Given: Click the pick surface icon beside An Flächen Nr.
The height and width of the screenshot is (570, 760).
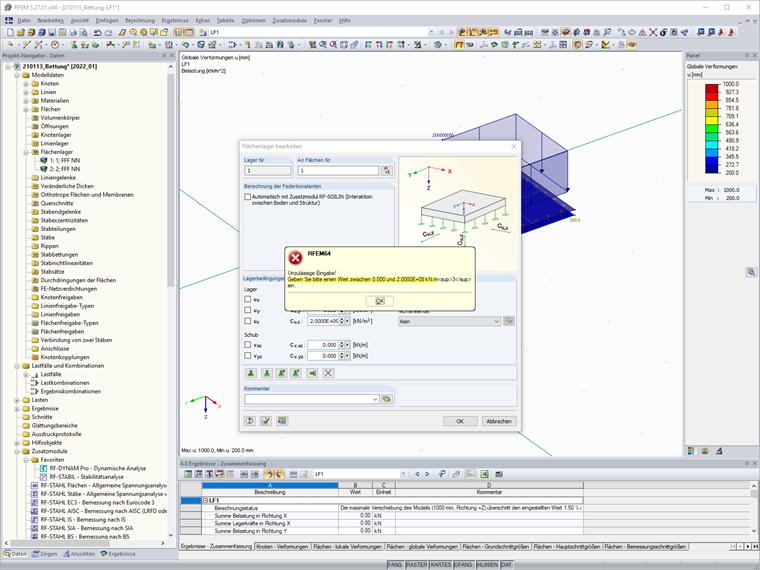Looking at the screenshot, I should pyautogui.click(x=386, y=171).
